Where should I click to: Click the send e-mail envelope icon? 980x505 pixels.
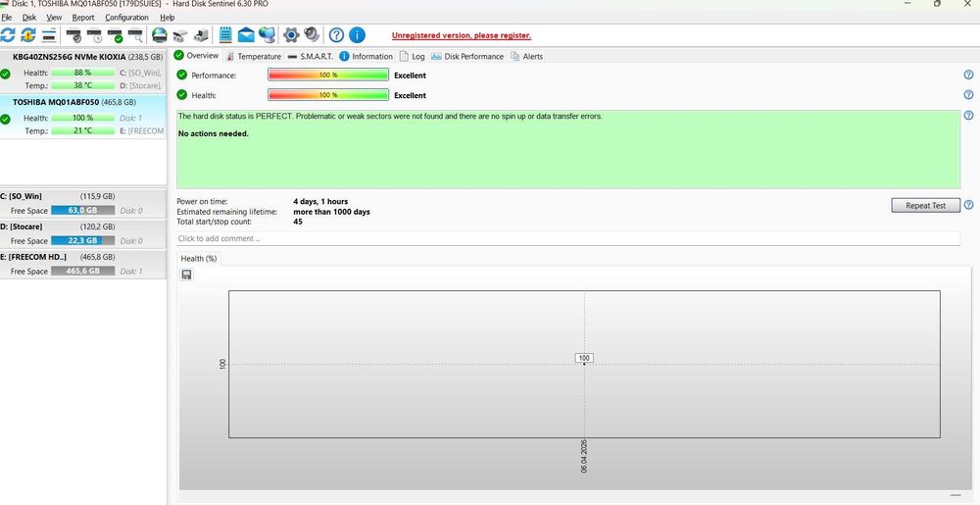pos(246,35)
